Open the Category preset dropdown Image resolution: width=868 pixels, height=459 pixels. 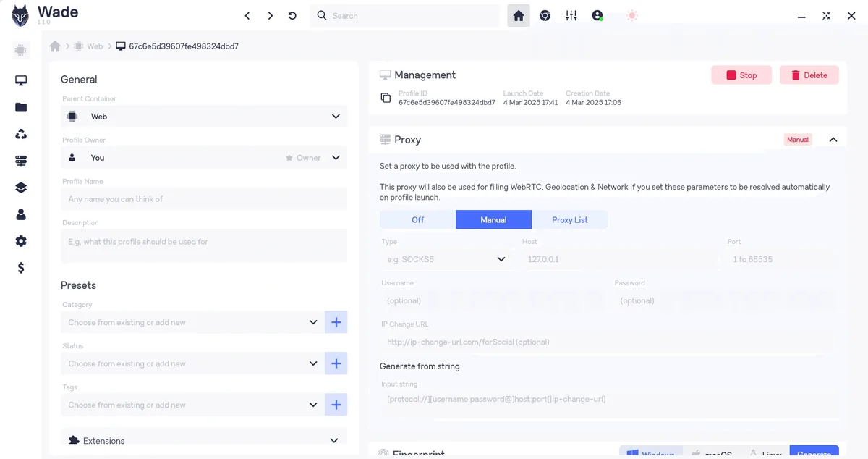tap(192, 322)
